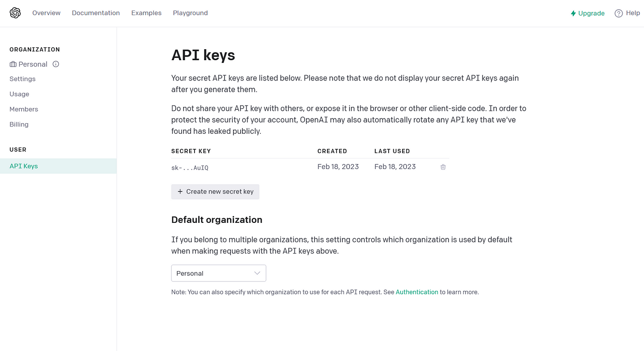
Task: Open the Default organization Personal dropdown
Action: click(x=218, y=273)
